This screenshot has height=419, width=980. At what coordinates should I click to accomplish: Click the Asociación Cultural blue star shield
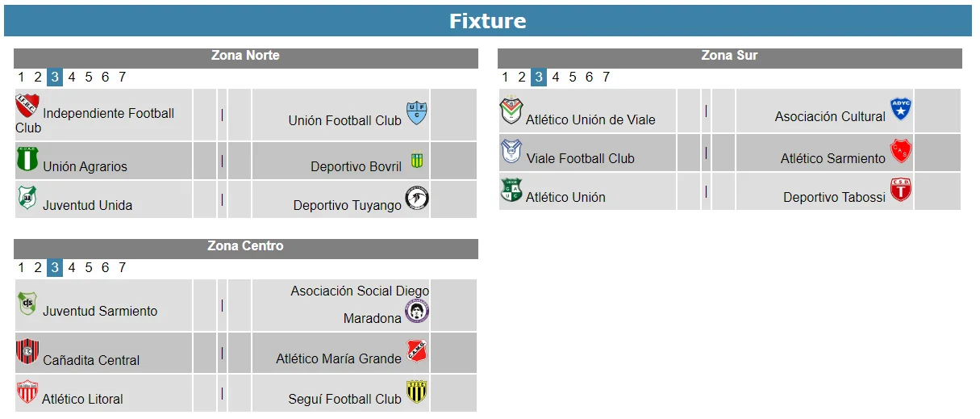pos(900,110)
